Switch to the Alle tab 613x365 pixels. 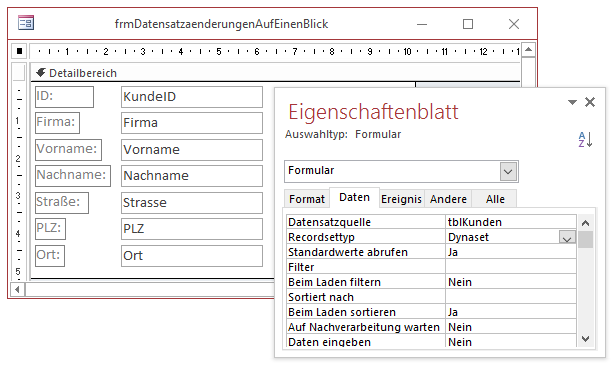(495, 199)
